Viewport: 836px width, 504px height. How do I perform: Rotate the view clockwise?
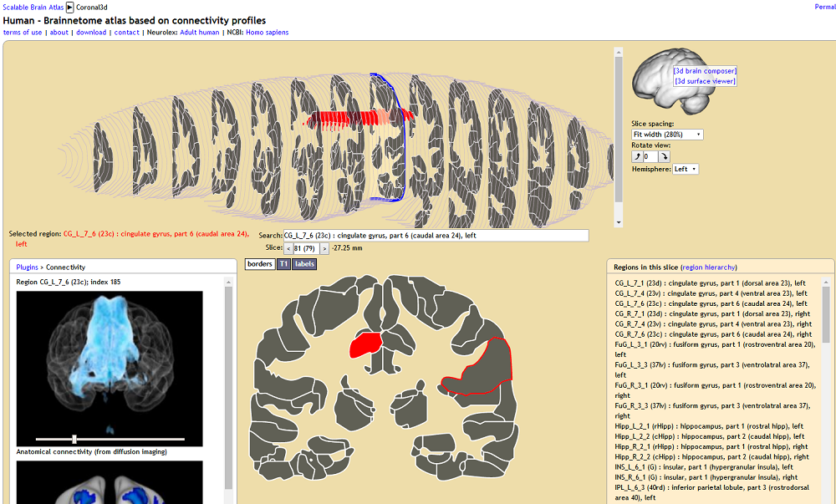664,156
